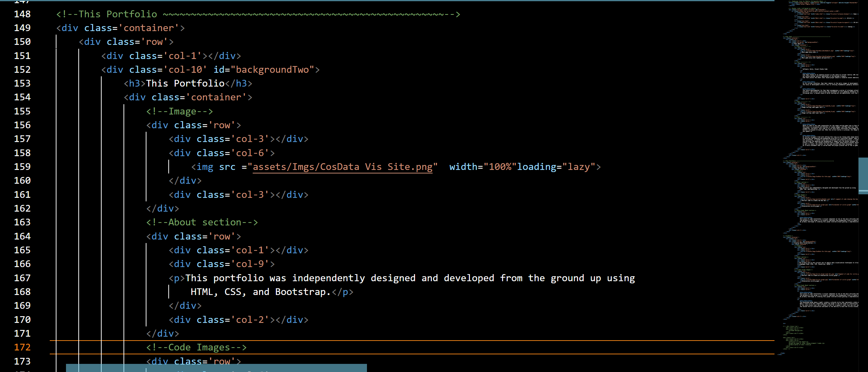Click the '<!--About section-->' comment
This screenshot has width=868, height=372.
tap(202, 222)
